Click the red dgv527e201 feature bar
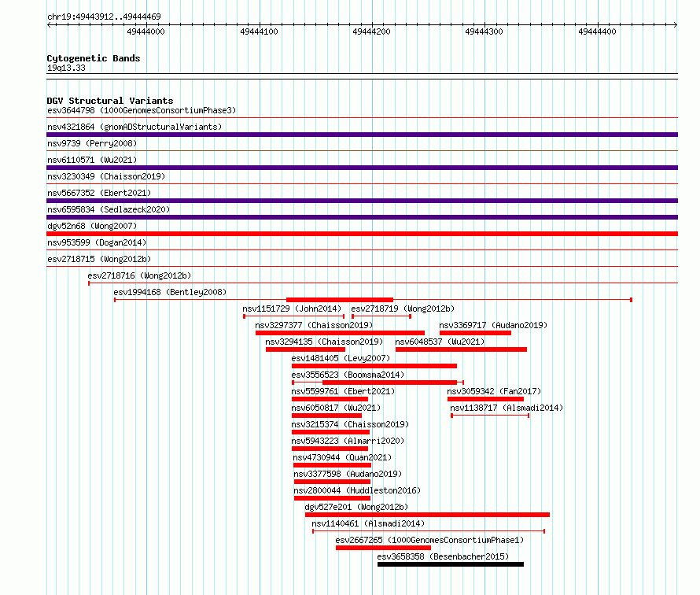 (427, 515)
